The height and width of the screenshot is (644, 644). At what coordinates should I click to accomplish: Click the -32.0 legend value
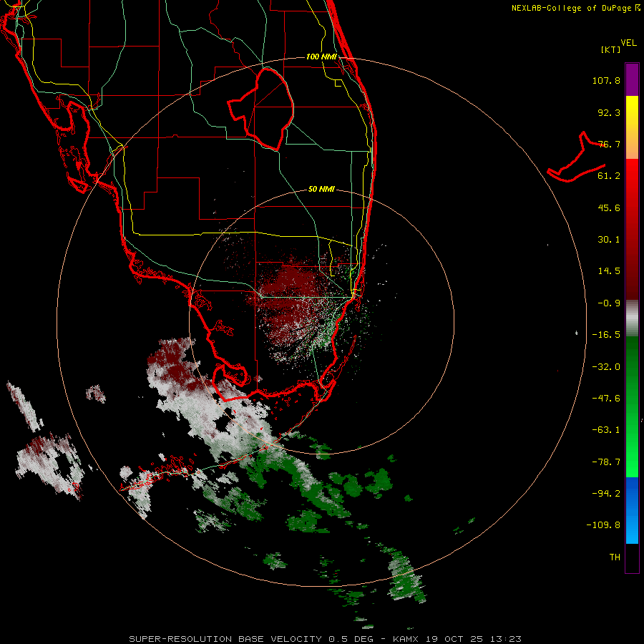(x=606, y=367)
